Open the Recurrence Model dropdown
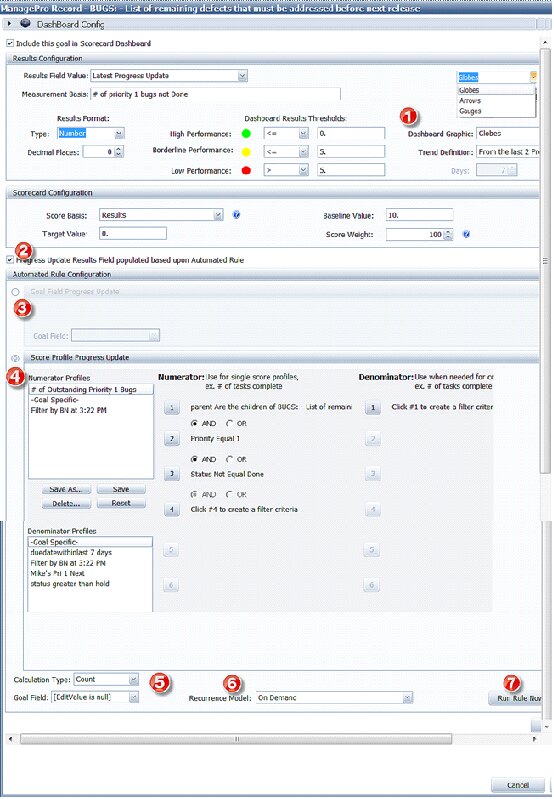 (407, 698)
